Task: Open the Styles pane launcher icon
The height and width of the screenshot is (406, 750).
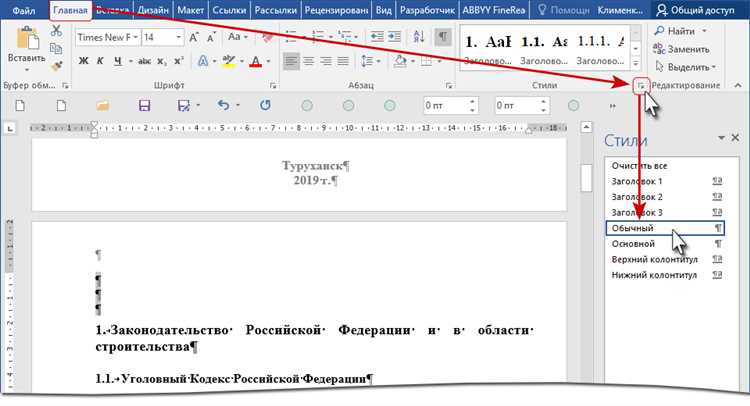Action: coord(639,87)
